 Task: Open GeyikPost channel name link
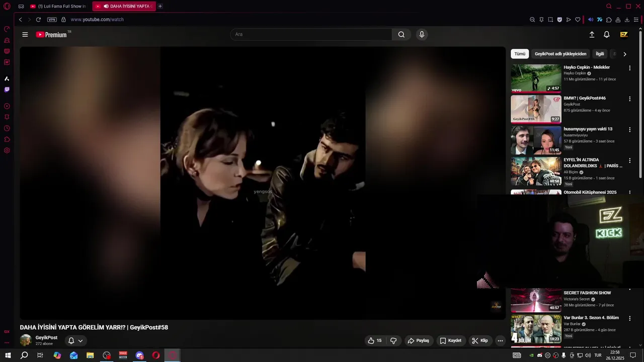coord(46,338)
